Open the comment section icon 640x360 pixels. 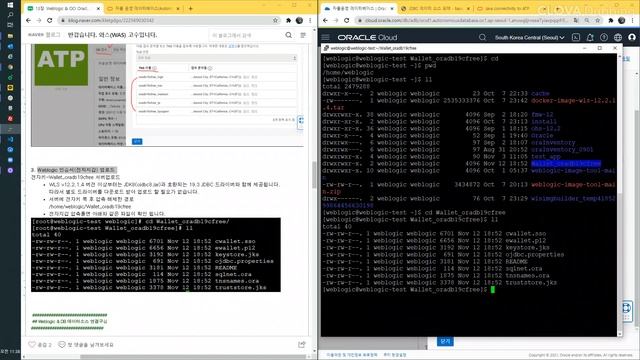tap(62, 344)
